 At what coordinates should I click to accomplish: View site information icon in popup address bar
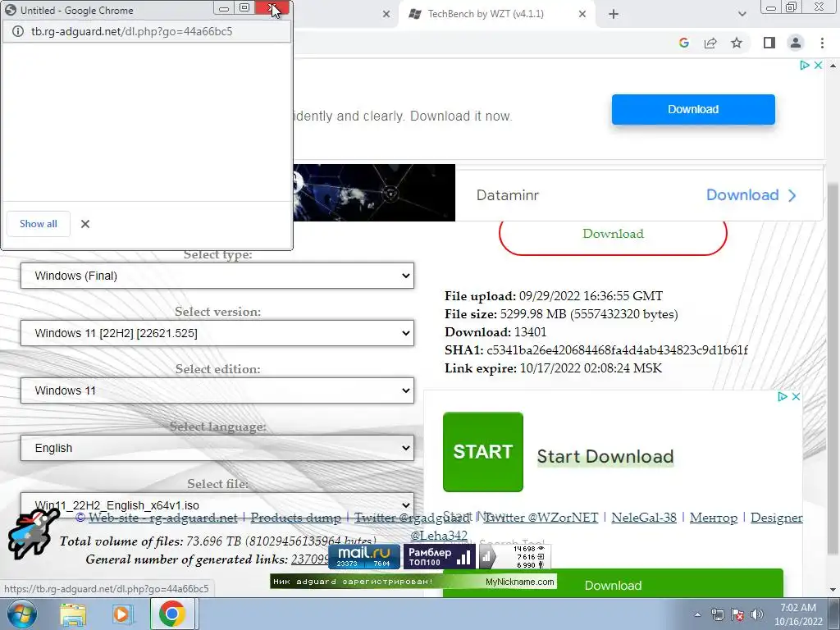click(x=18, y=31)
